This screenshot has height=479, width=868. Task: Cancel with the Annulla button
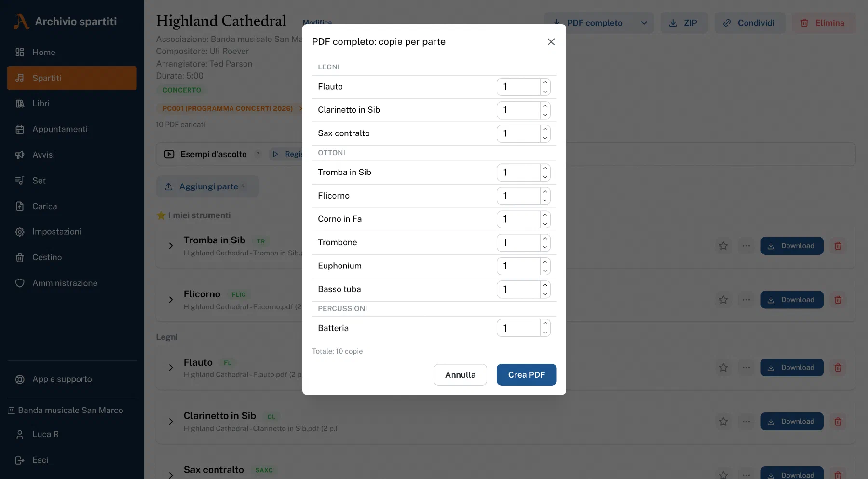point(460,374)
